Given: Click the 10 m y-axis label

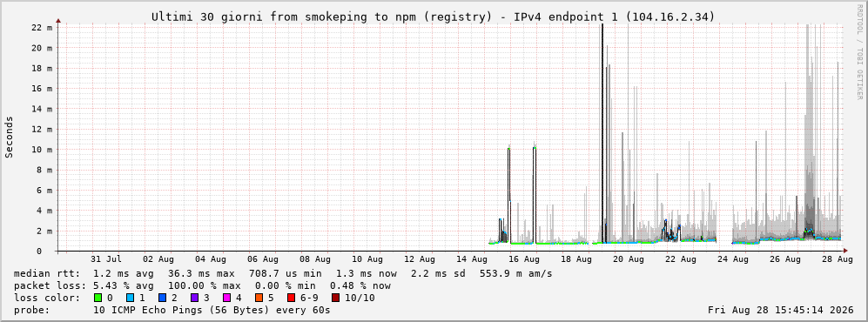Looking at the screenshot, I should [42, 150].
